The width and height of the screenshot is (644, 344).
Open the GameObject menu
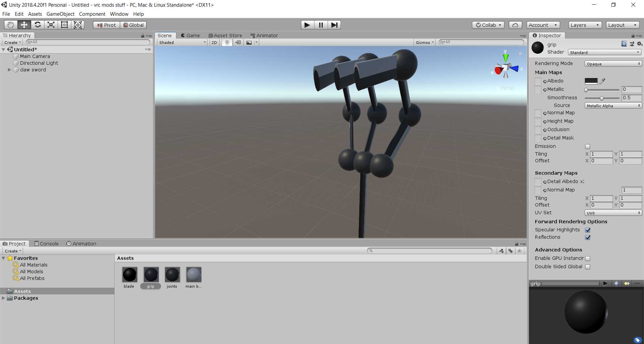pos(60,14)
